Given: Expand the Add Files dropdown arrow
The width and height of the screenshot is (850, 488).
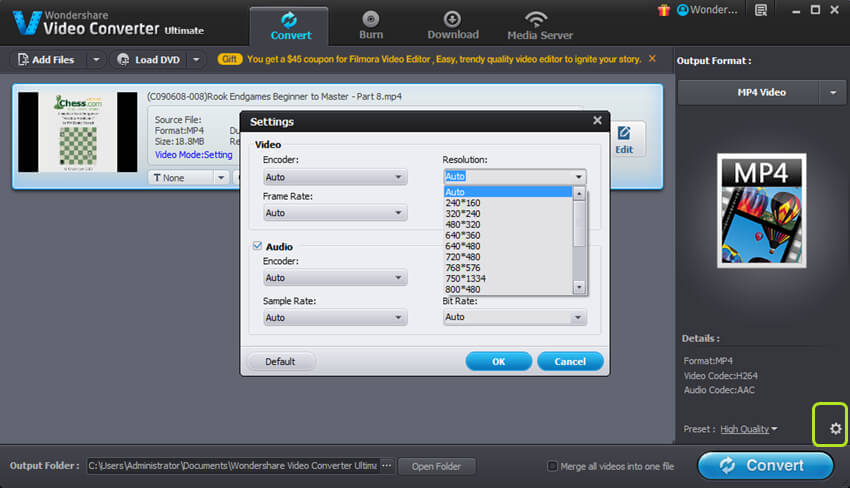Looking at the screenshot, I should click(96, 60).
